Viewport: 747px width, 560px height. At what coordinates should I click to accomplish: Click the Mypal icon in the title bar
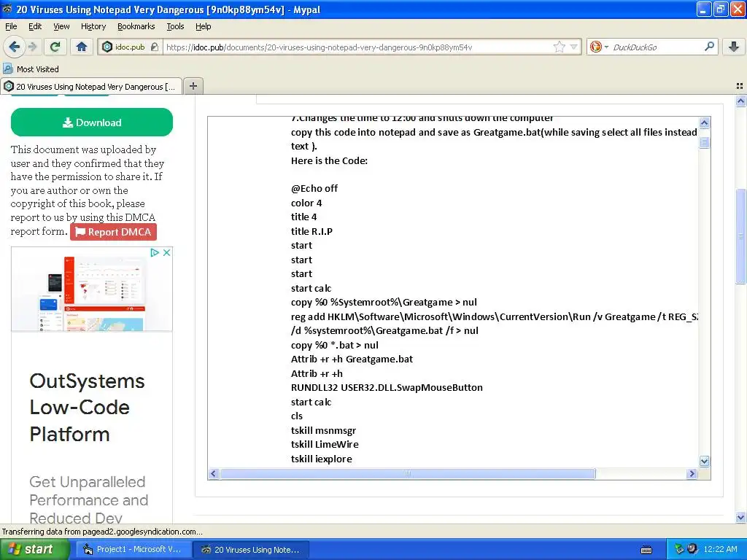7,9
